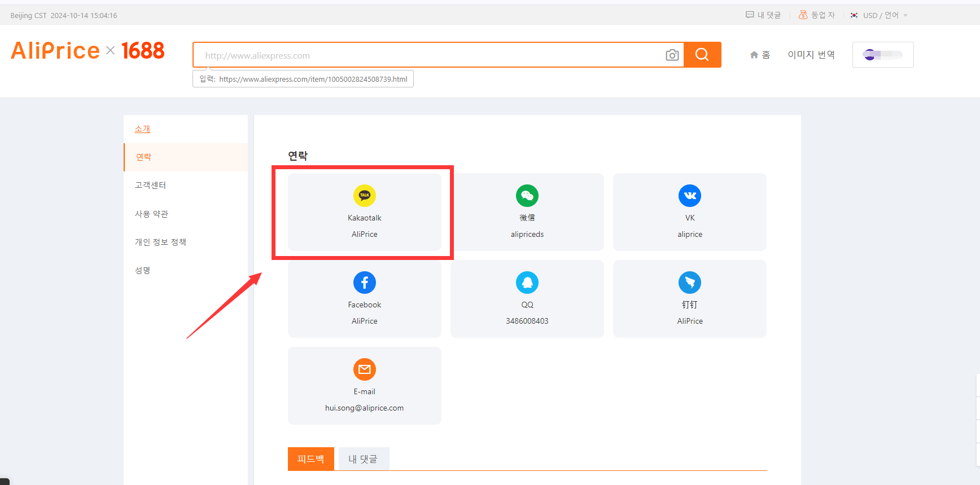Click the E-mail label text

click(x=365, y=391)
